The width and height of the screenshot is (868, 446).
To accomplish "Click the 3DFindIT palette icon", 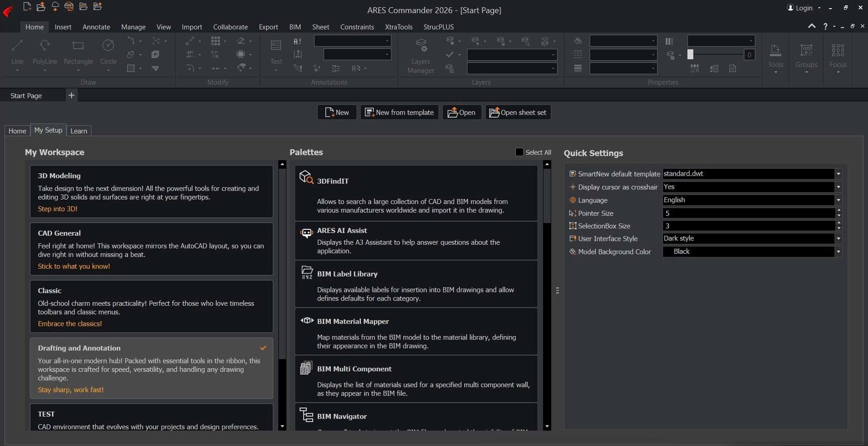I will [x=306, y=177].
